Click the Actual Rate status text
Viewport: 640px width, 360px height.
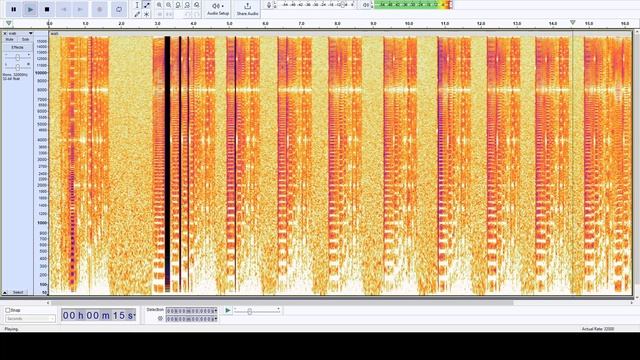pos(598,329)
